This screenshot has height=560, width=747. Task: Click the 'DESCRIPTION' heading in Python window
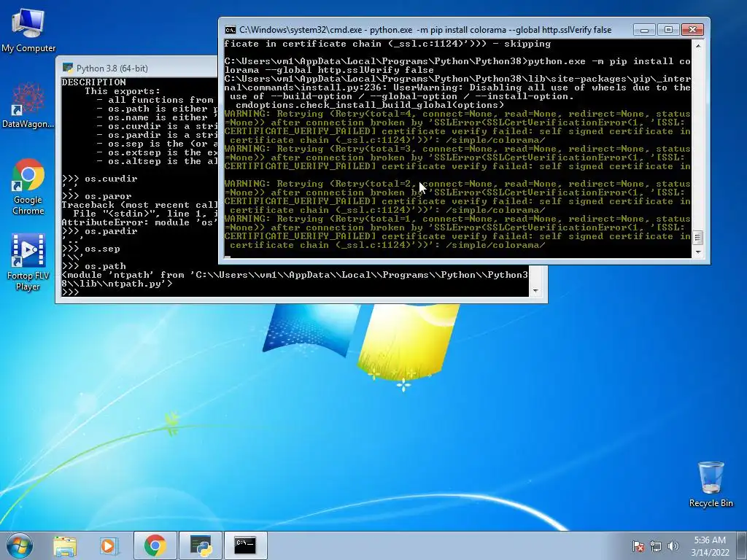pos(94,82)
